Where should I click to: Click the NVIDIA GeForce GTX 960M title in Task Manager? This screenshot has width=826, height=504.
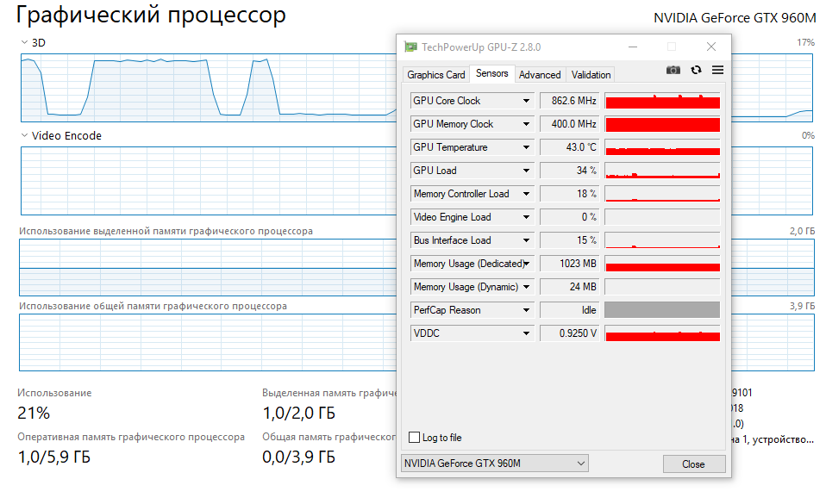click(735, 18)
